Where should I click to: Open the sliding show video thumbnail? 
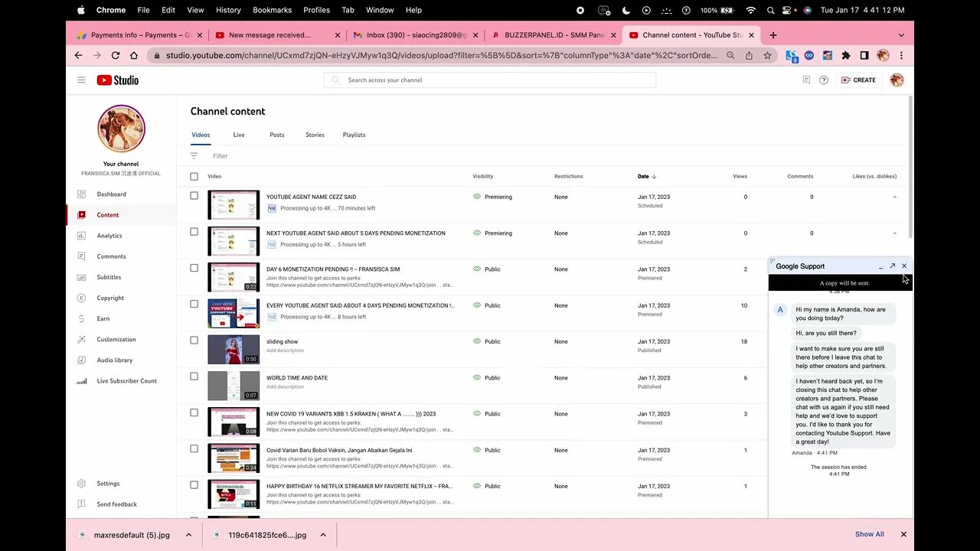pyautogui.click(x=234, y=349)
